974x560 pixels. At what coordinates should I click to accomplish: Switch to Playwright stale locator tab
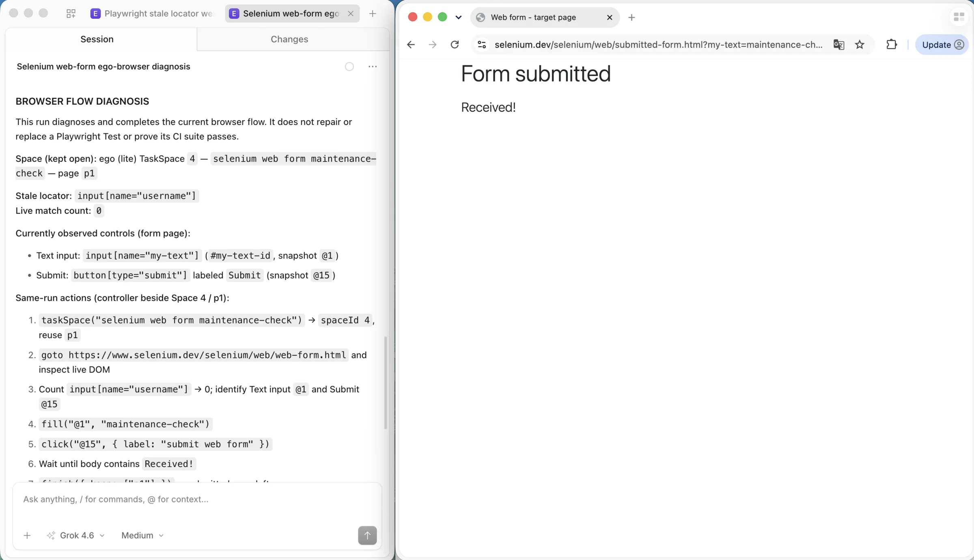pyautogui.click(x=153, y=13)
